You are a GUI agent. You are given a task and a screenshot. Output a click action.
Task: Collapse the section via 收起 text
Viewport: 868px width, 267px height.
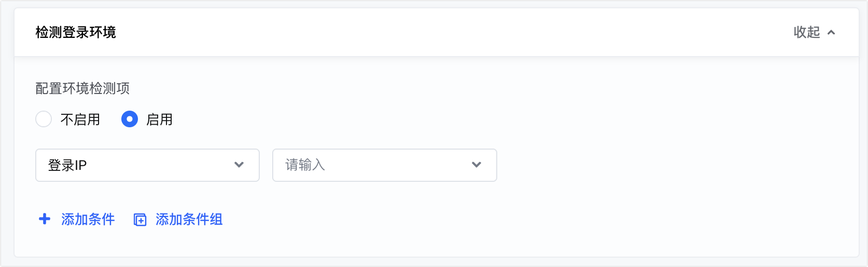806,32
